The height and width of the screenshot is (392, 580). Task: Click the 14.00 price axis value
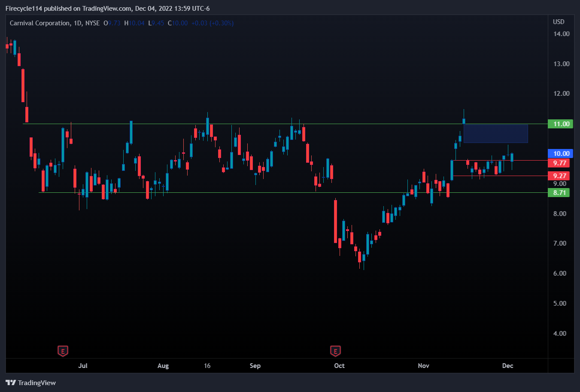point(562,34)
